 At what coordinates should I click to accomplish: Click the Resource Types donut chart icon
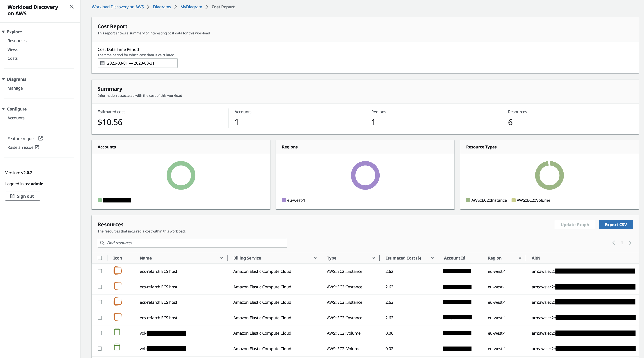549,175
